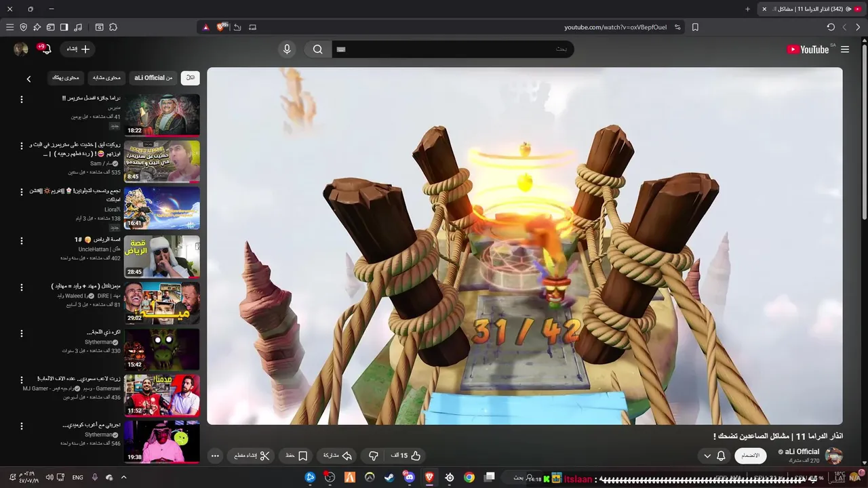868x488 pixels.
Task: Open the Brave Leo AI sparkle icon
Action: (37, 27)
